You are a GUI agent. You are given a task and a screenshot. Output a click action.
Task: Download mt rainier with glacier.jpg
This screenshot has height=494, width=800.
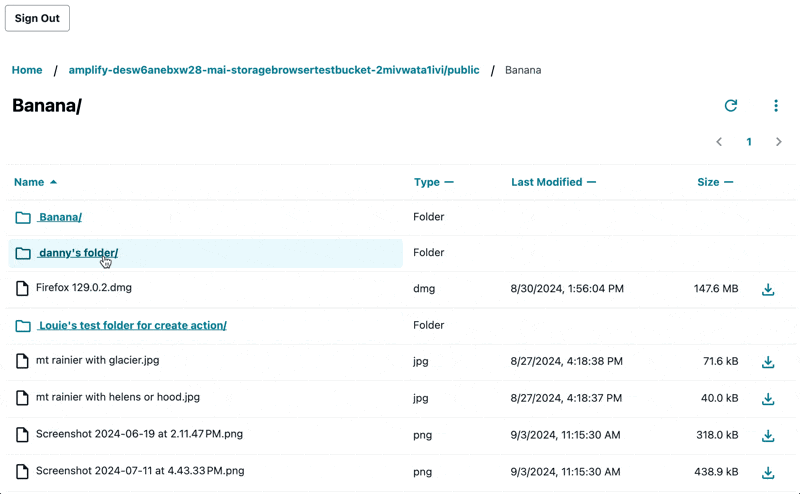[768, 362]
